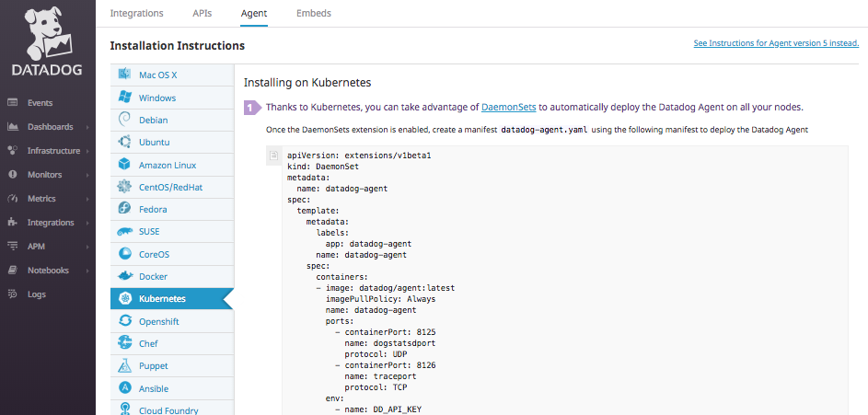
Task: Open Agent version 5 instructions link
Action: point(776,43)
